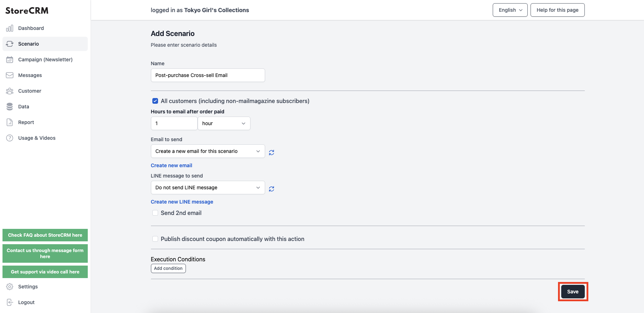The image size is (644, 313).
Task: Click the scenario Name input field
Action: tap(208, 75)
